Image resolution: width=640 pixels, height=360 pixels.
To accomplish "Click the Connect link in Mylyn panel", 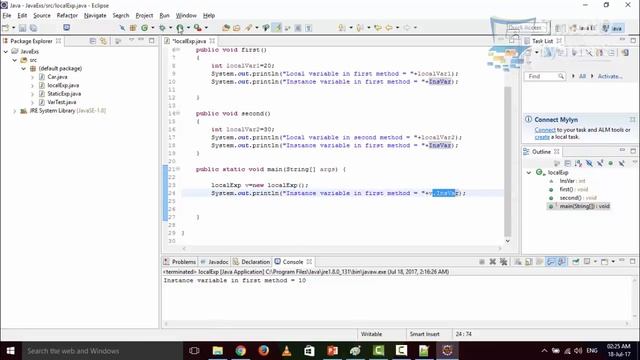I will 545,130.
